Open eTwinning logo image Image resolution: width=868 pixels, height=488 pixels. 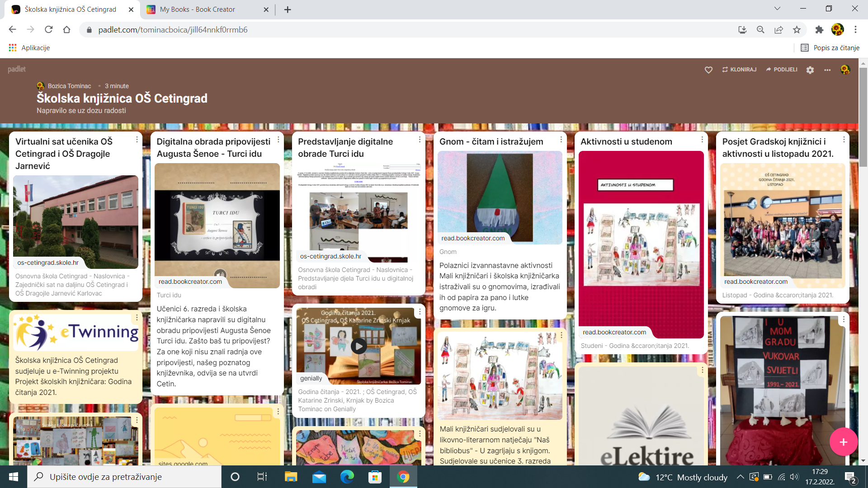click(x=75, y=332)
